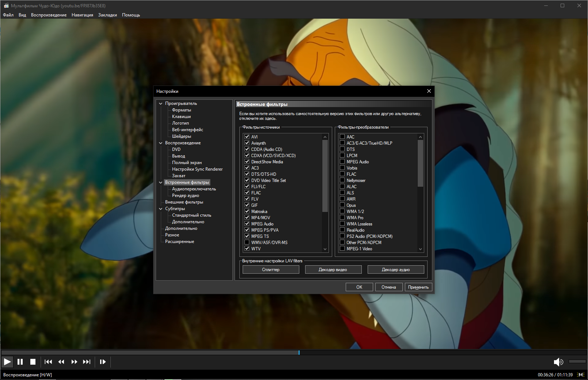Open the Воспроизведение menu
This screenshot has width=588, height=380.
[x=49, y=15]
